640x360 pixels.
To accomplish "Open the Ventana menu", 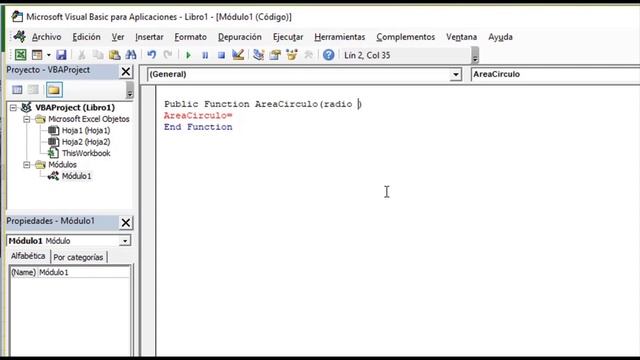I will click(462, 37).
